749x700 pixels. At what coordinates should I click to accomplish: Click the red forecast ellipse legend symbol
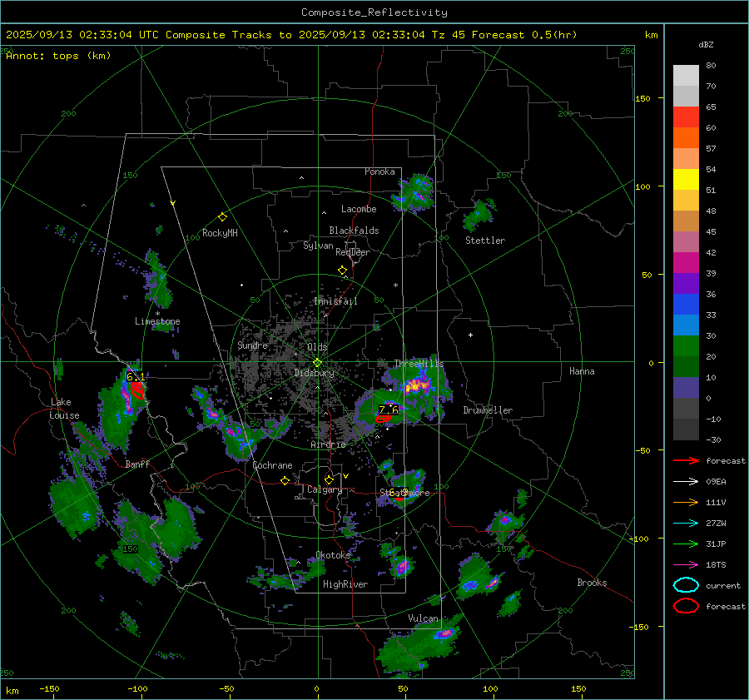[x=686, y=606]
